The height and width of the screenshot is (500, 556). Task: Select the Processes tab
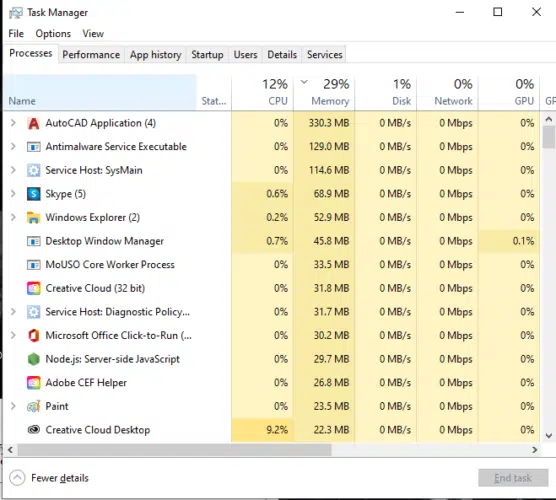(30, 53)
